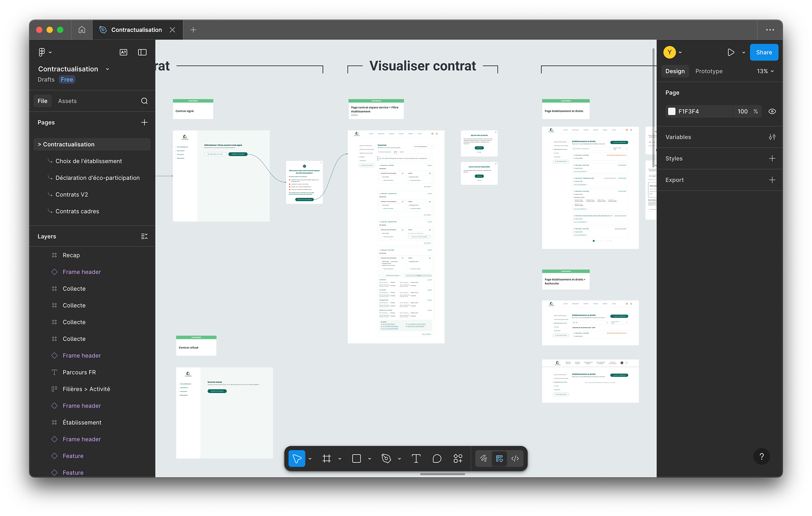Select the Text tool
This screenshot has width=812, height=516.
(x=416, y=459)
